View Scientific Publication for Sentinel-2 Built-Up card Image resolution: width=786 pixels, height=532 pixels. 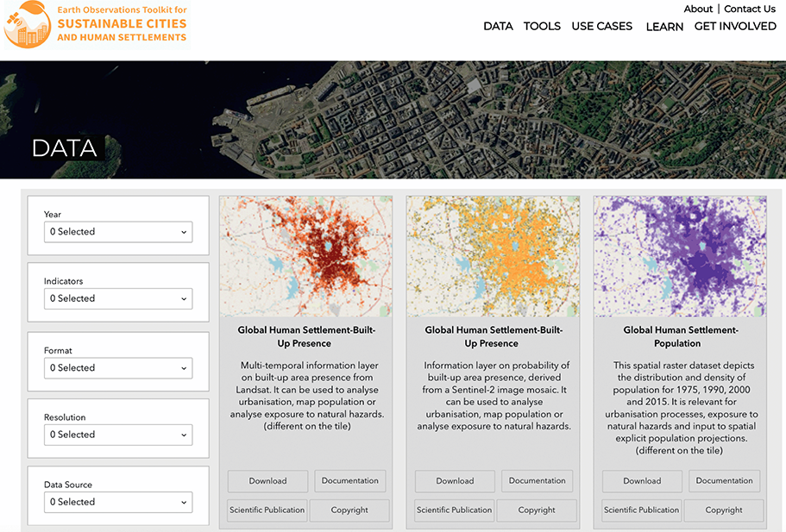[x=454, y=510]
